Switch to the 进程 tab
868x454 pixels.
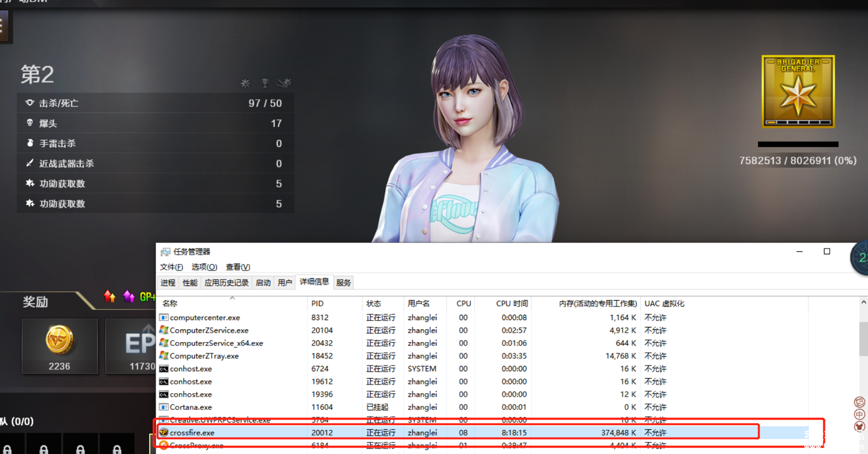pyautogui.click(x=168, y=282)
